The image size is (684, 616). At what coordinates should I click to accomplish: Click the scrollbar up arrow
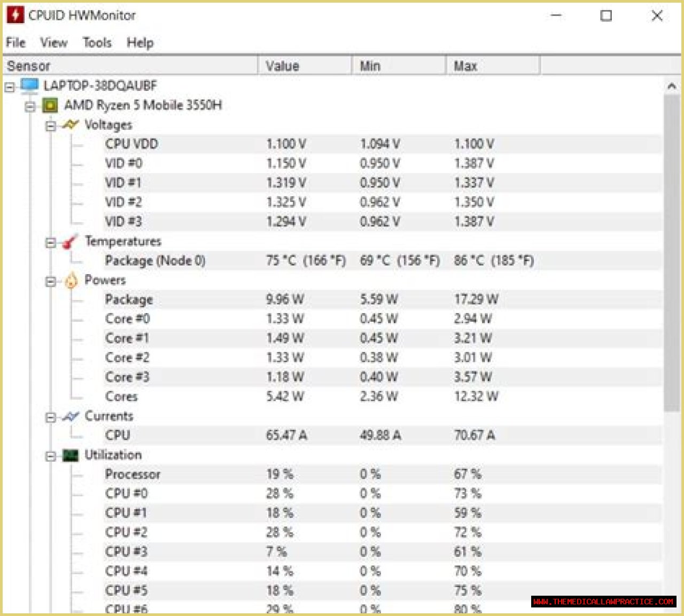pyautogui.click(x=672, y=85)
